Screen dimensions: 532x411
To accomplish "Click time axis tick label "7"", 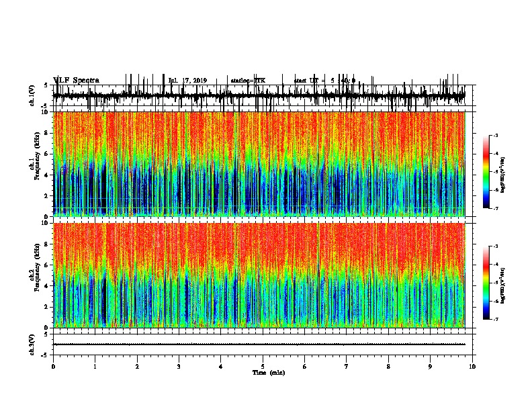I will [x=347, y=367].
